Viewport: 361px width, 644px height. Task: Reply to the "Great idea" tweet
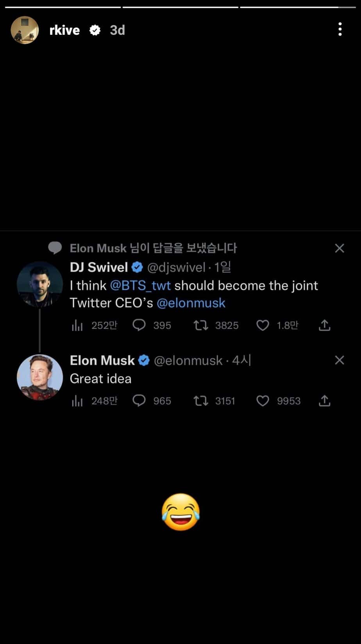click(139, 401)
